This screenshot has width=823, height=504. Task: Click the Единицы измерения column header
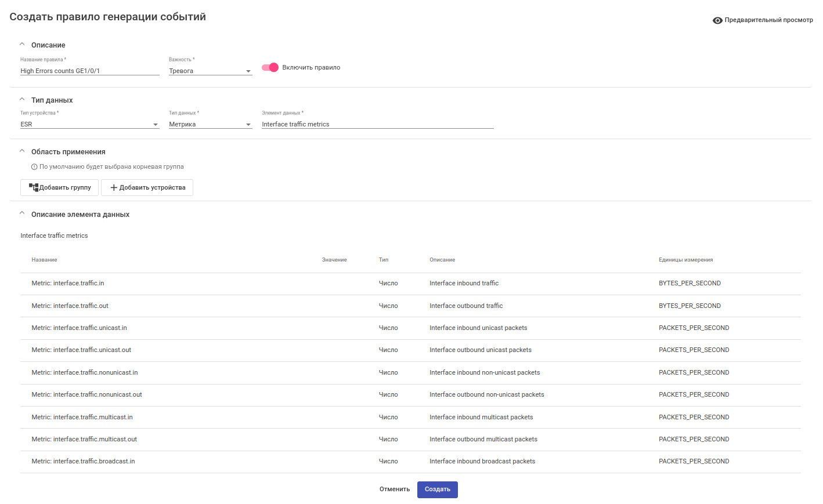685,260
